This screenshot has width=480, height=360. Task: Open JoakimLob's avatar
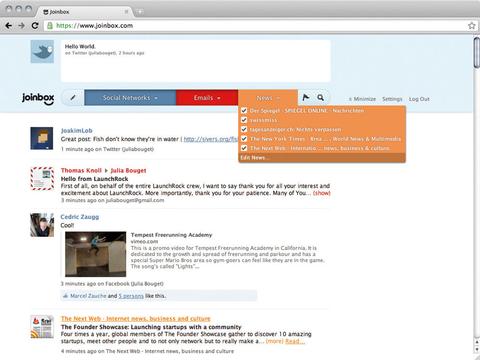[42, 138]
